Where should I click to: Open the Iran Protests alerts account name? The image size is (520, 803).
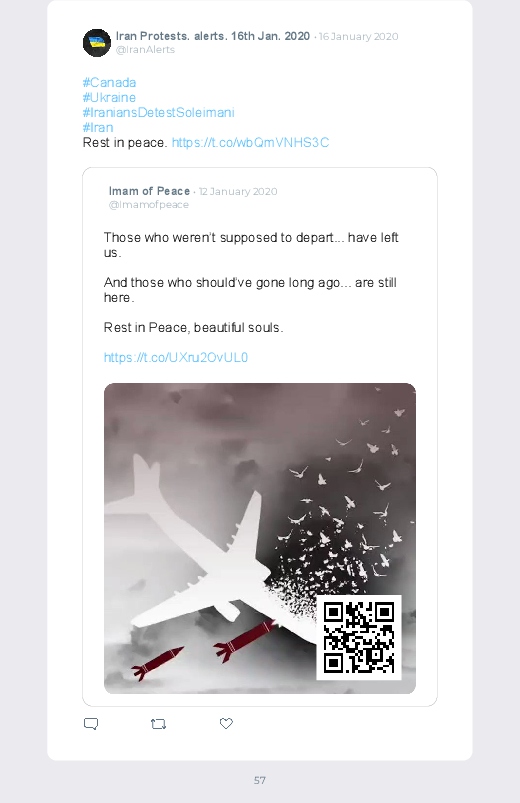tap(213, 36)
